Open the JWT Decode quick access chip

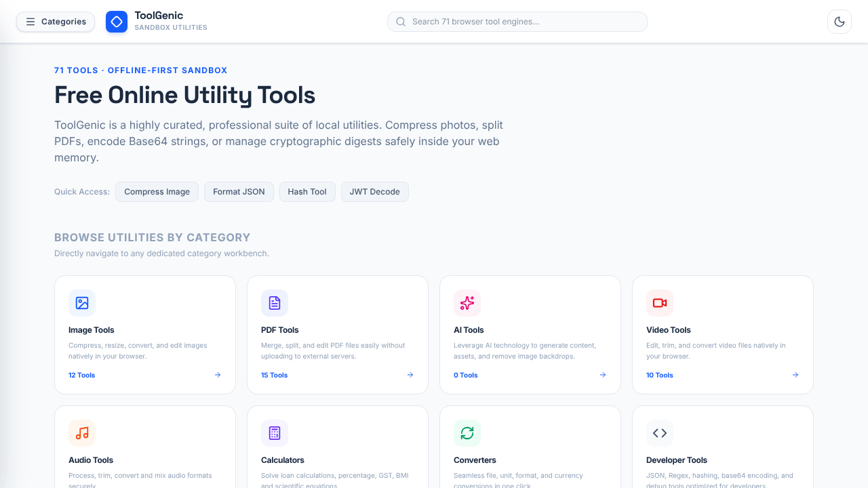click(x=375, y=192)
